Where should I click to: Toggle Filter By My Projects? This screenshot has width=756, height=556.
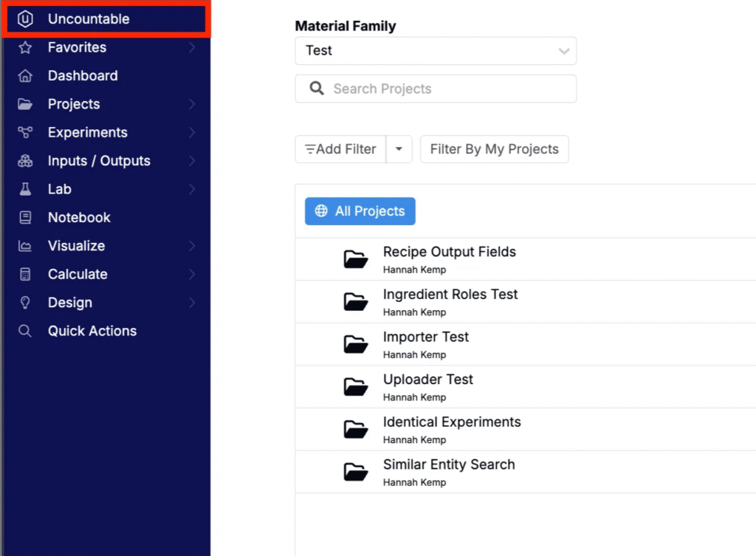point(494,149)
